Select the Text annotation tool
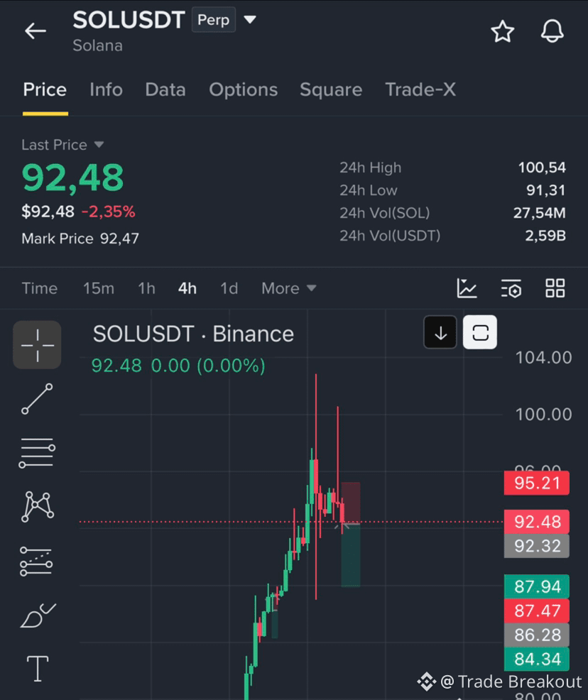 coord(38,669)
